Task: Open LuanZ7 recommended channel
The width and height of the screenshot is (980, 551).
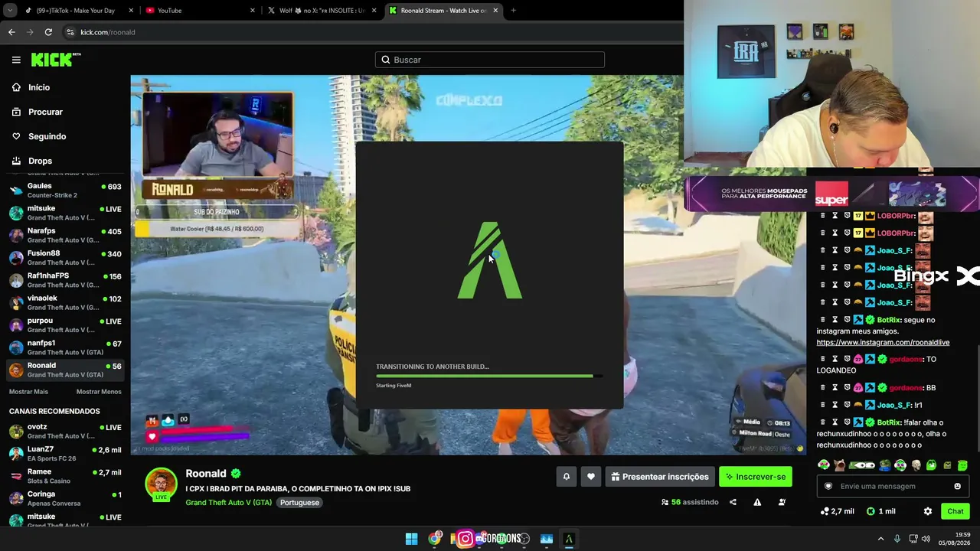Action: pyautogui.click(x=65, y=453)
